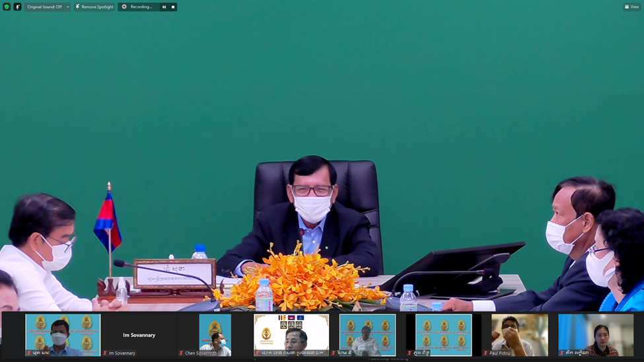Click the muted mic icon beside Im Sovannary name
Image resolution: width=644 pixels, height=362 pixels.
click(105, 353)
